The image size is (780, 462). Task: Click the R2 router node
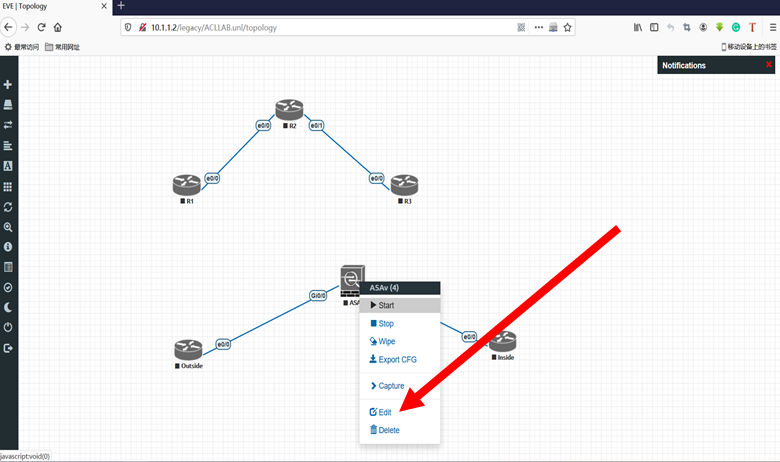[x=290, y=110]
